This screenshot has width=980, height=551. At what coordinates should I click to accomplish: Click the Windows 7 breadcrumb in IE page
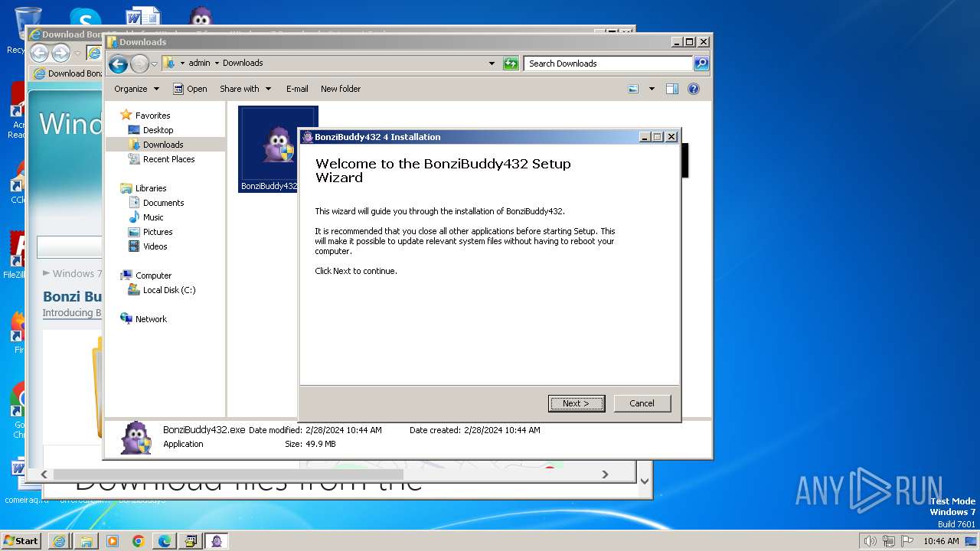point(77,273)
